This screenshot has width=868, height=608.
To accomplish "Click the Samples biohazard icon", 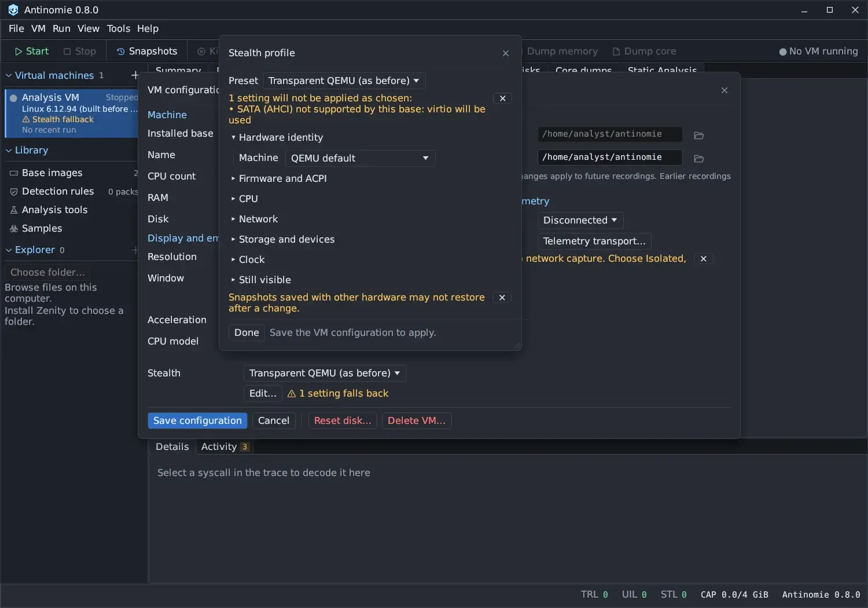I will click(x=14, y=229).
